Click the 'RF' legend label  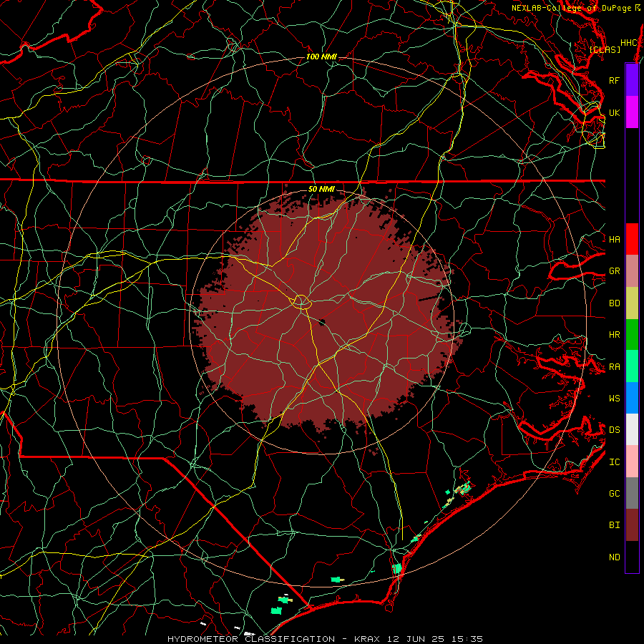tap(614, 80)
